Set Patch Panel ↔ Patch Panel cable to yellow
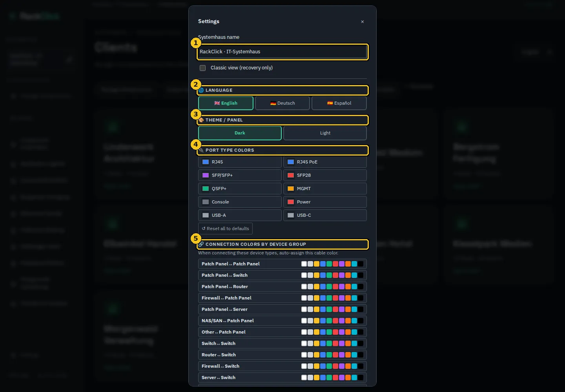The height and width of the screenshot is (392, 565). click(x=317, y=264)
